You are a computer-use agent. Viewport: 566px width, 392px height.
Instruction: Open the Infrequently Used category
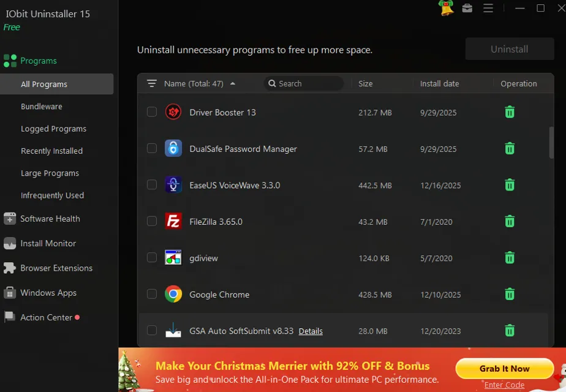coord(52,195)
